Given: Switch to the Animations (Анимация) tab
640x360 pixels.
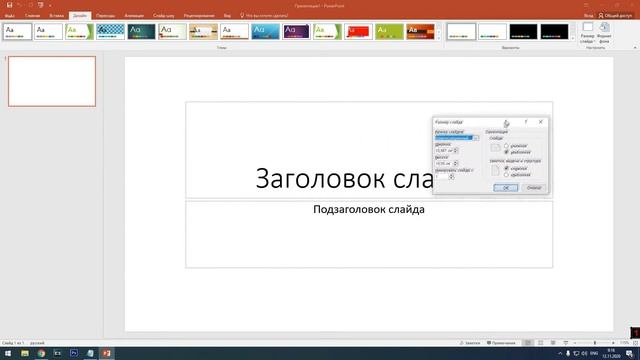Looking at the screenshot, I should pos(134,16).
